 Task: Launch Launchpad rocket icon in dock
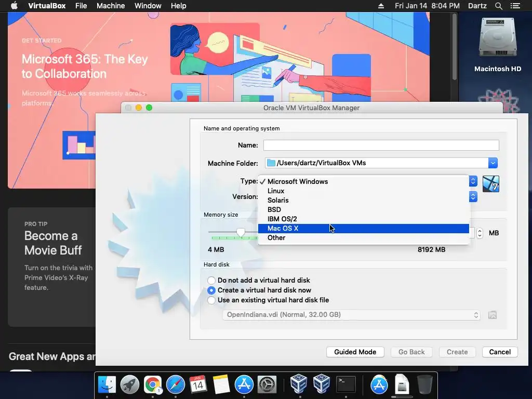pyautogui.click(x=129, y=385)
